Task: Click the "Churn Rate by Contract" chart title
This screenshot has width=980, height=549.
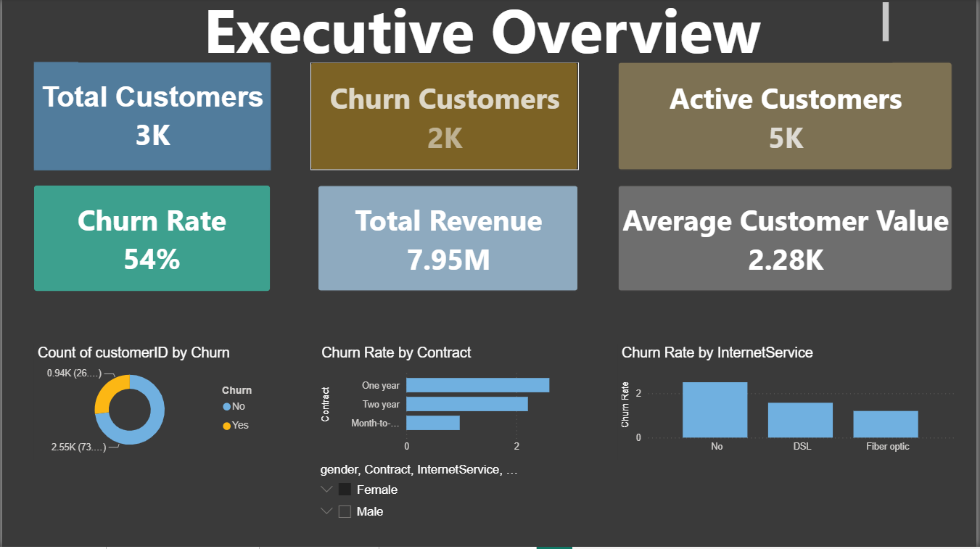Action: [x=396, y=352]
